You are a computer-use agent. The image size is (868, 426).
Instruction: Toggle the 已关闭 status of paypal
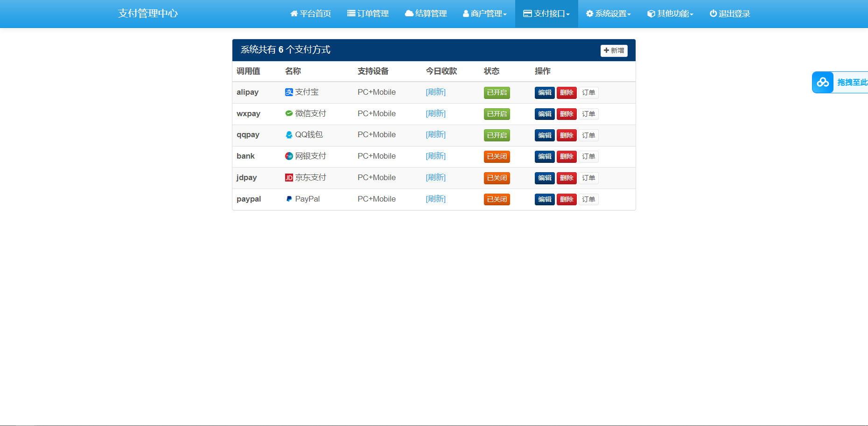coord(497,199)
